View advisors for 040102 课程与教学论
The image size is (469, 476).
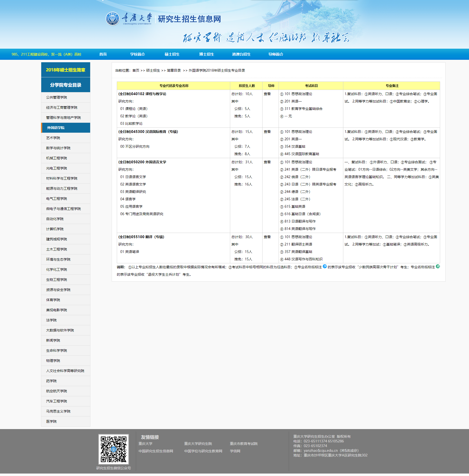coord(267,94)
